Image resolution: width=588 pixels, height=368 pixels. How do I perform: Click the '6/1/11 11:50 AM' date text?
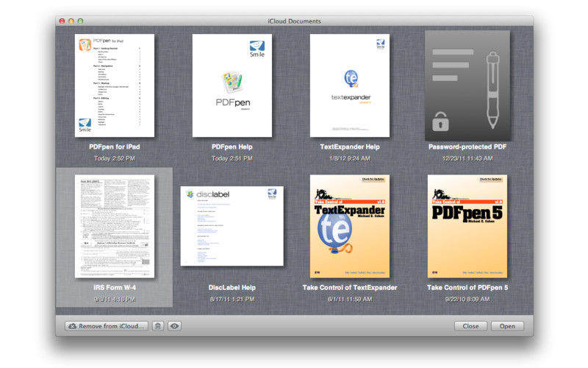(350, 300)
